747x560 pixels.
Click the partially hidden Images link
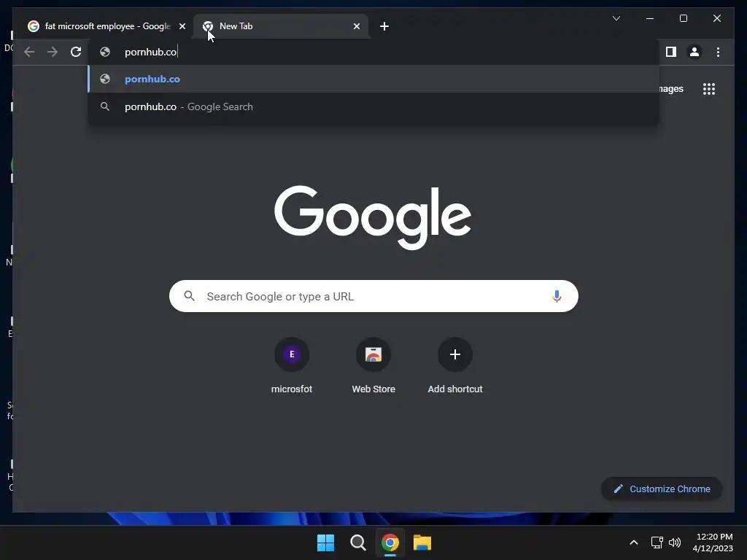671,89
